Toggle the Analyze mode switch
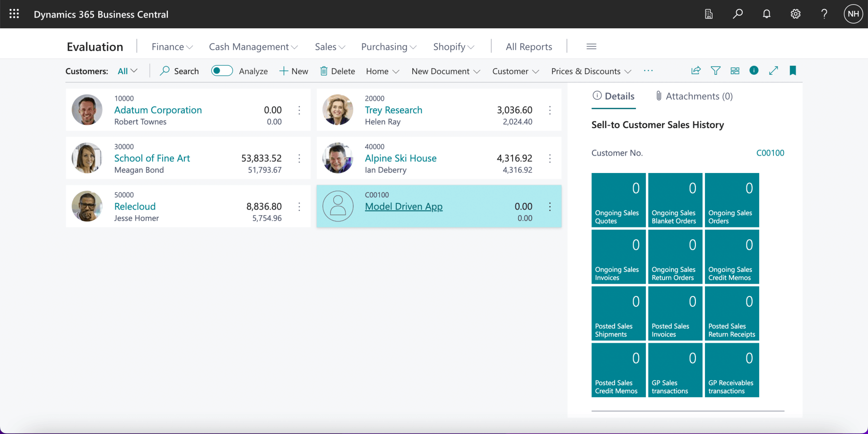Screen dimensions: 868x434 (x=222, y=71)
